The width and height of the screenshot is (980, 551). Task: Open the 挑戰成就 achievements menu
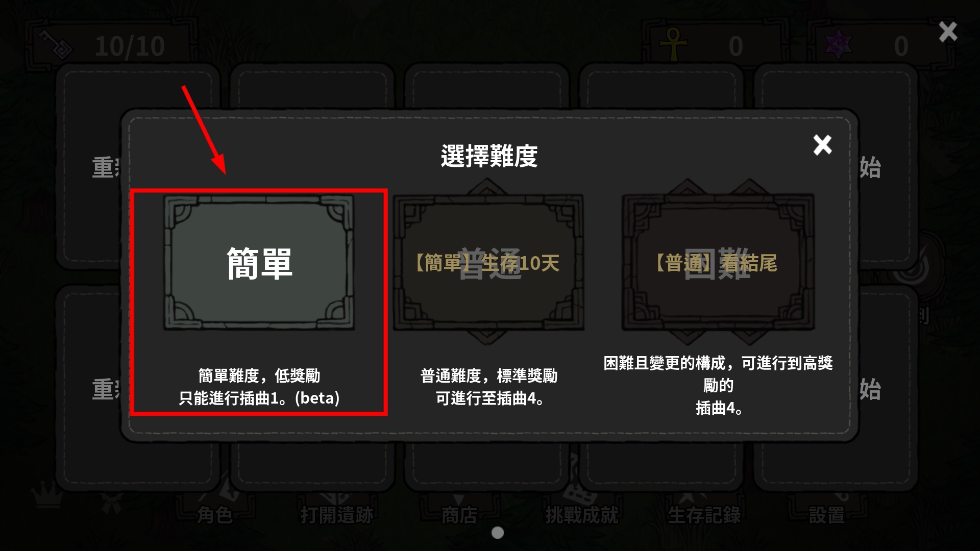[582, 515]
